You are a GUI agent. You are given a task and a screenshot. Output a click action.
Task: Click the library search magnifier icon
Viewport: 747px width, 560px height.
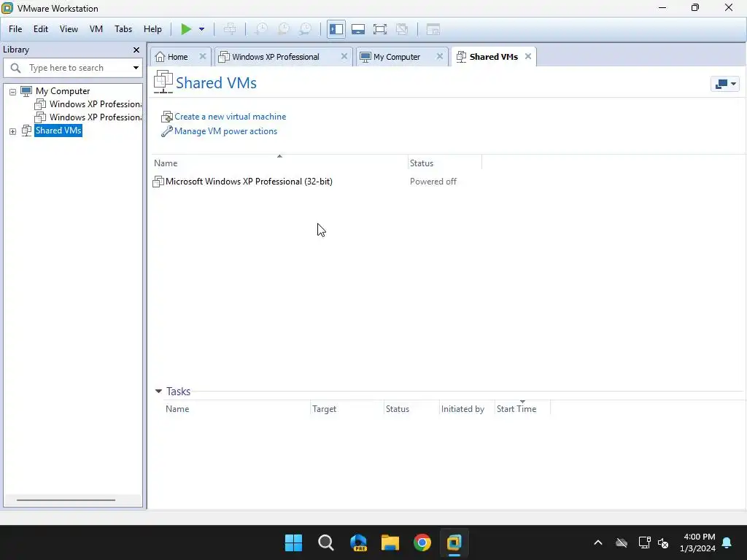[15, 68]
